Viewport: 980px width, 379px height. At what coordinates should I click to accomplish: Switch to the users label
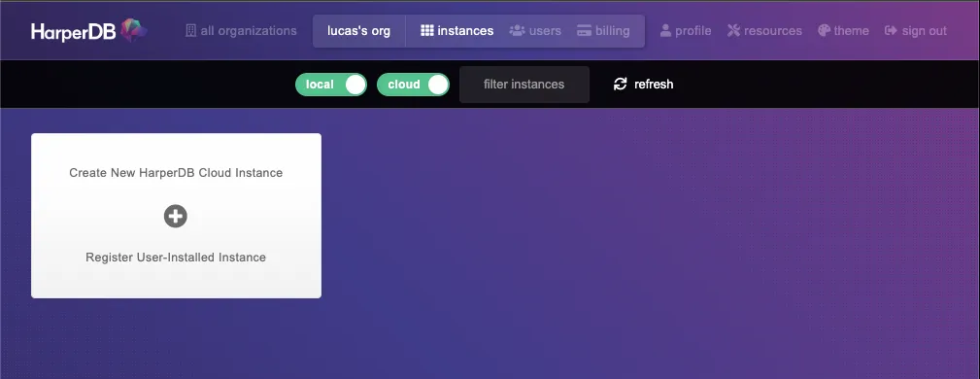pyautogui.click(x=545, y=31)
